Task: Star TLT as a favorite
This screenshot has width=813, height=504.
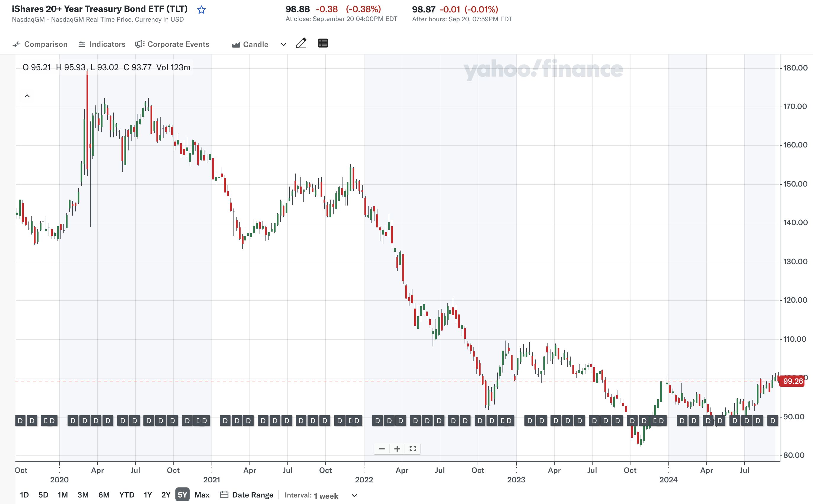Action: click(201, 10)
